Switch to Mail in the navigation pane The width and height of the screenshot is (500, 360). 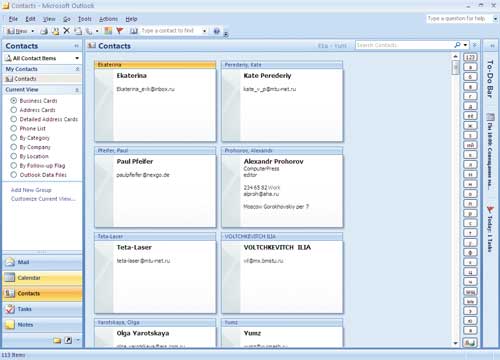(42, 262)
